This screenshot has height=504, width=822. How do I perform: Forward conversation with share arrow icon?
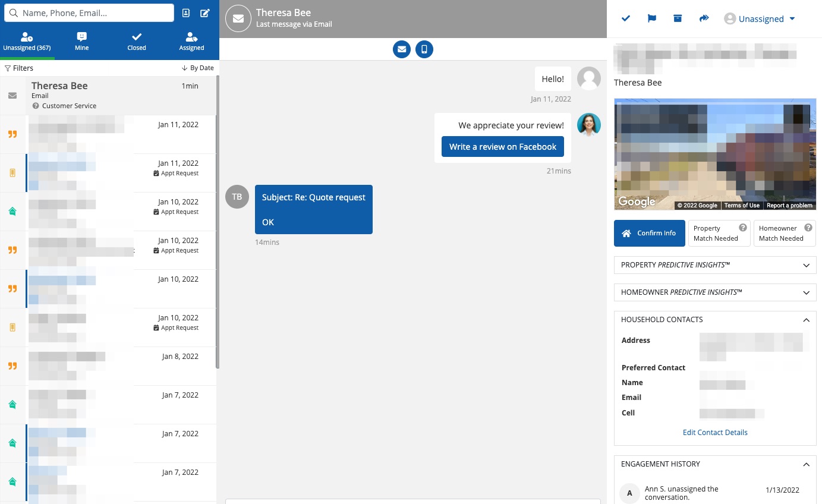[x=704, y=18]
